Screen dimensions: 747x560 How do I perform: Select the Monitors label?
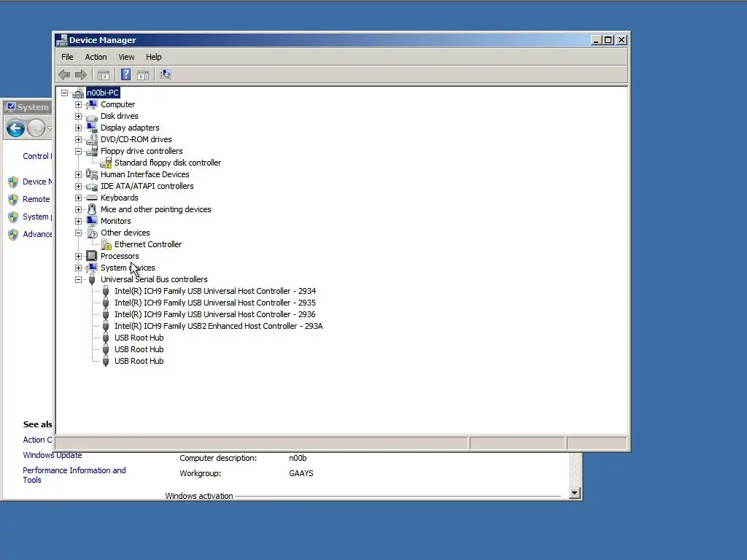tap(116, 221)
